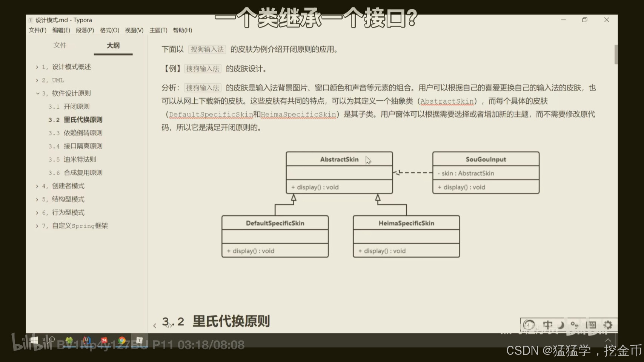Jump to outline heading 3.1 开闭原则
Viewport: 644px width, 362px height.
69,106
